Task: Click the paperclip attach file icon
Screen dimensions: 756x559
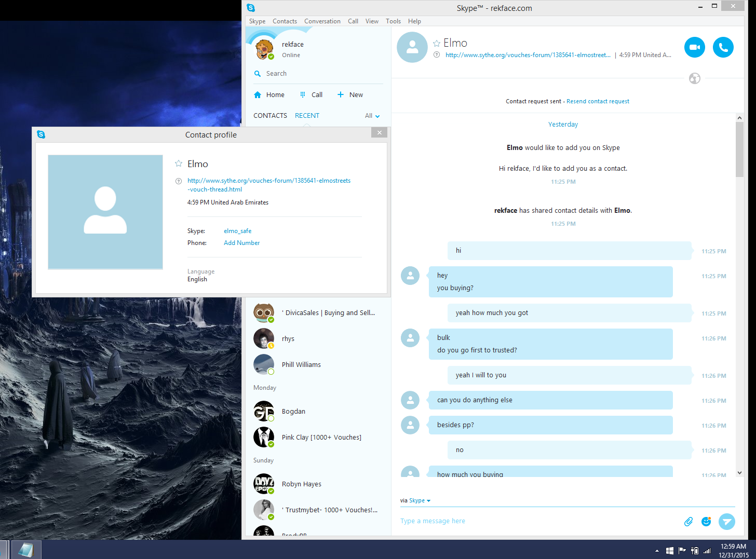Action: pos(688,522)
